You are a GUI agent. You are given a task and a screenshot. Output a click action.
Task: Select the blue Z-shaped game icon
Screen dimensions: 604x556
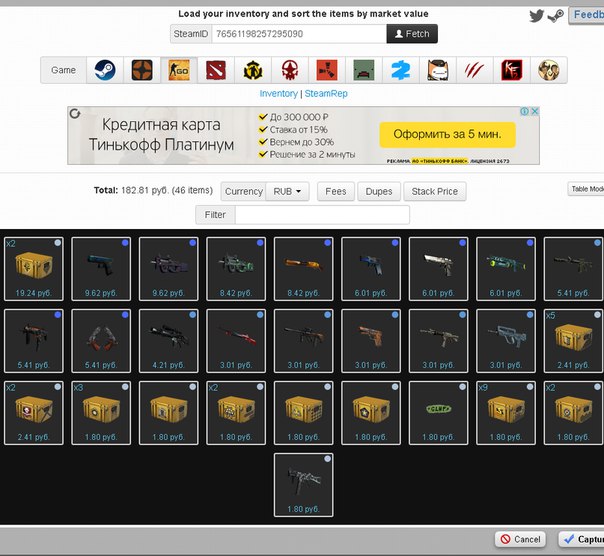pos(401,70)
